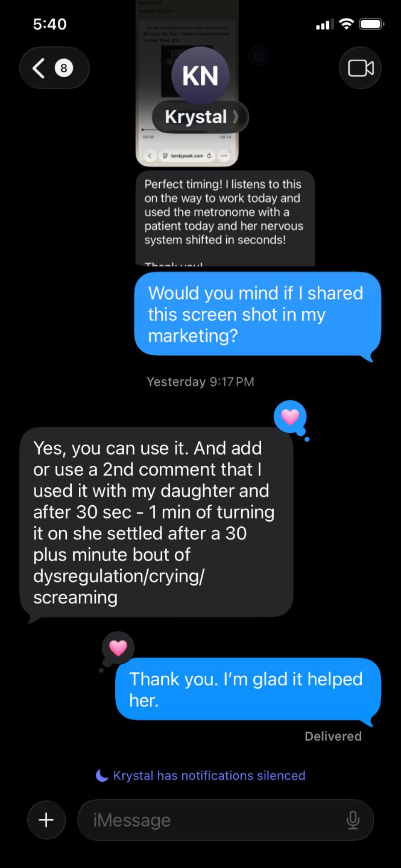Start a FaceTime video call

coord(361,68)
